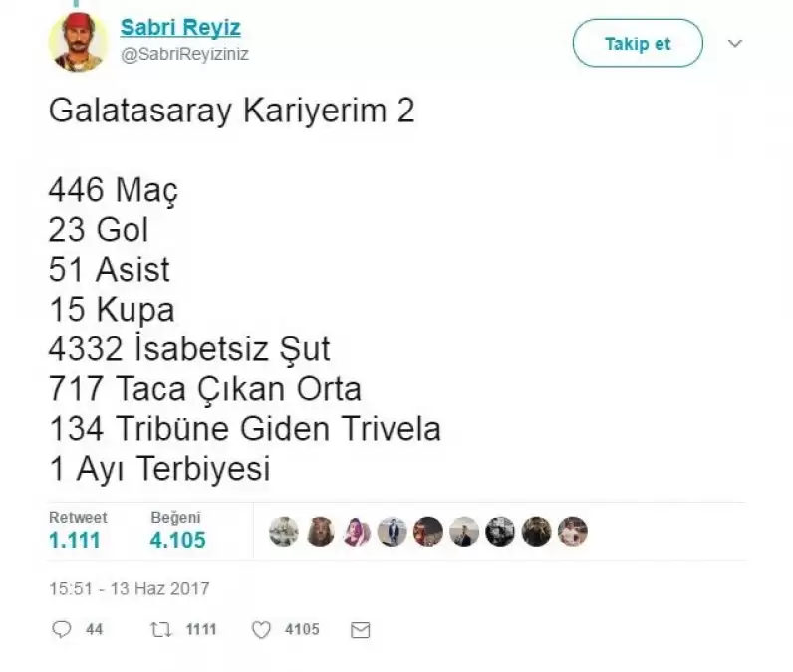Screen dimensions: 793x672
Task: Click the third liker avatar
Action: click(x=356, y=532)
